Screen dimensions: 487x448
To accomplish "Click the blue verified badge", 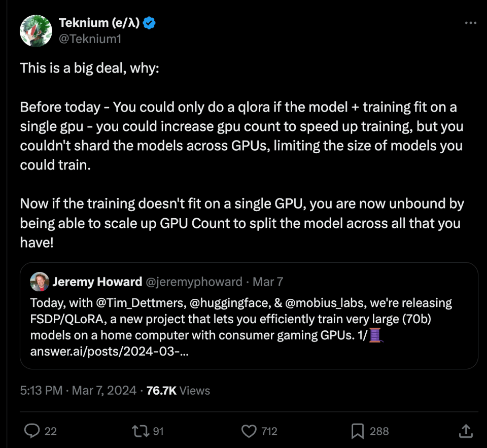I will 149,23.
